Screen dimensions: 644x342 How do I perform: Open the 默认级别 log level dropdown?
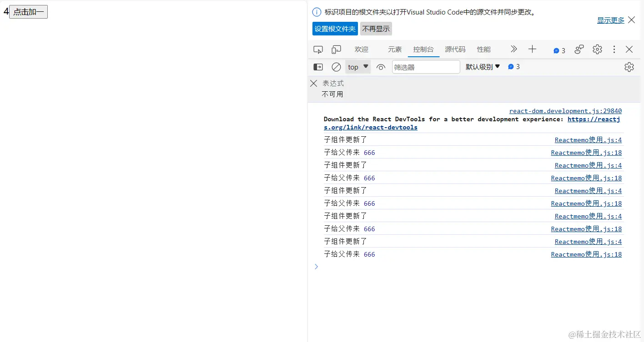483,67
